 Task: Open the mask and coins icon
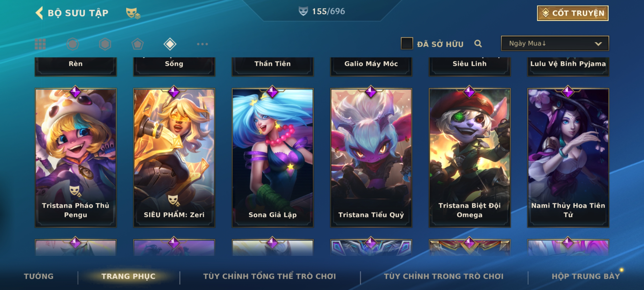tap(133, 13)
